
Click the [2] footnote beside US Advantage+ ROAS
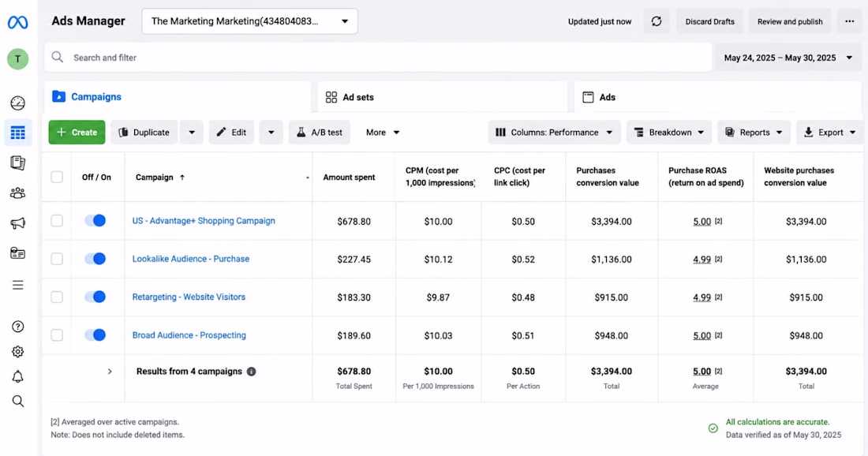(x=718, y=221)
